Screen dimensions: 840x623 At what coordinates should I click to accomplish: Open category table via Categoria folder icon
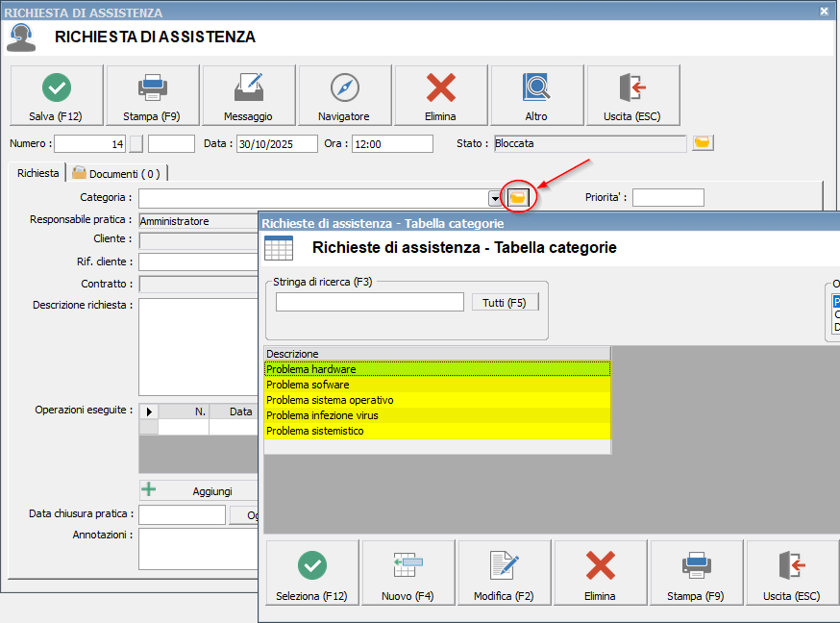pos(518,197)
